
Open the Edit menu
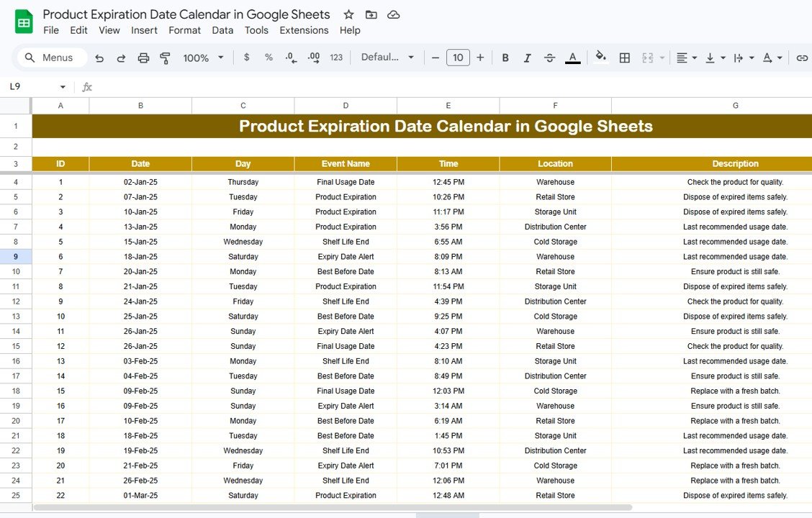tap(78, 30)
